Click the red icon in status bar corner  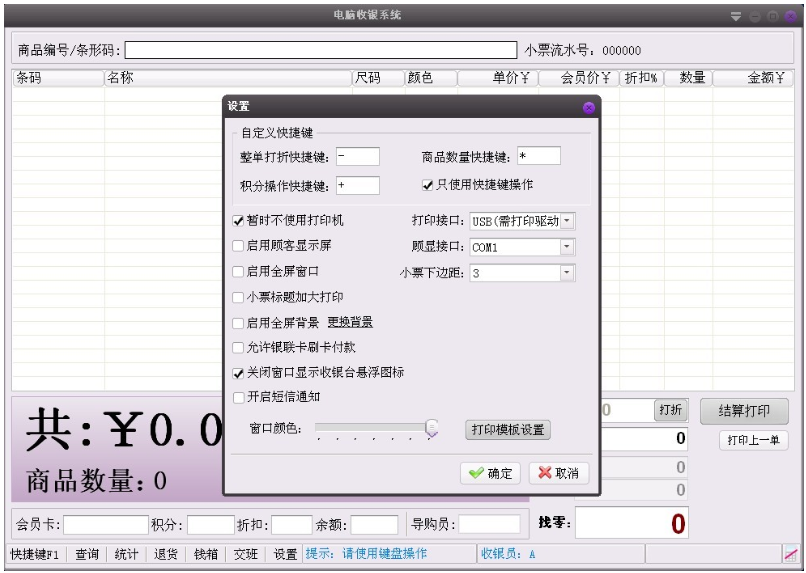790,554
